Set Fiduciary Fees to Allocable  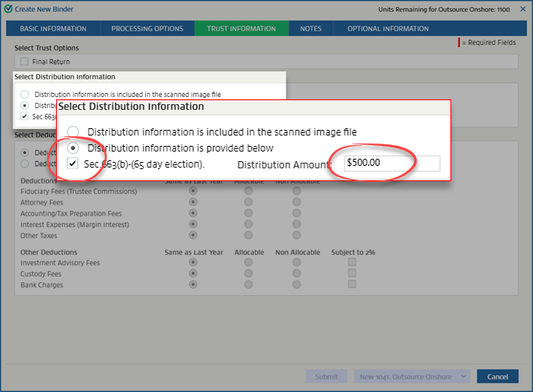[x=248, y=192]
